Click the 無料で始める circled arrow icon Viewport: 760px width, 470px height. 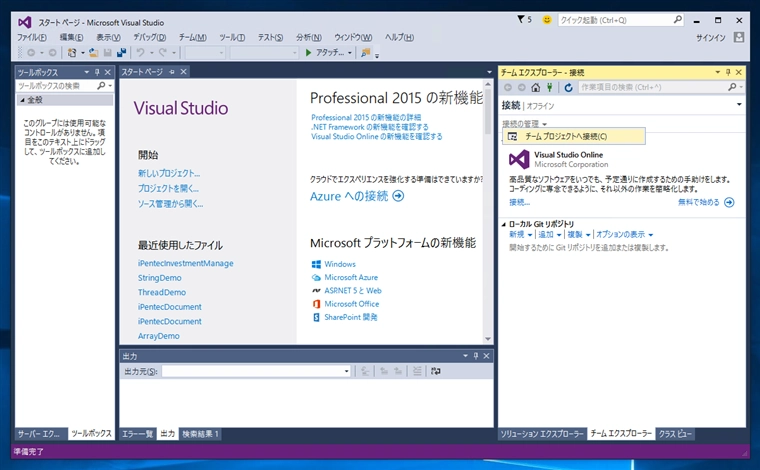pyautogui.click(x=729, y=203)
